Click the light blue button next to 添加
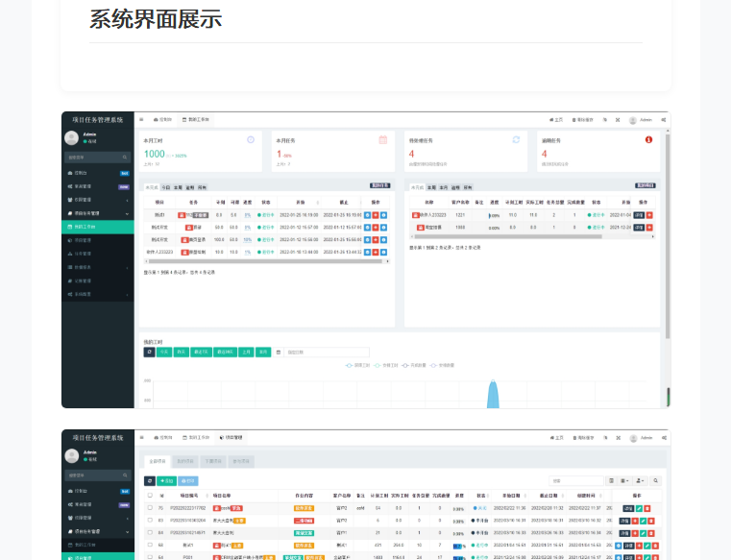Viewport: 731px width, 560px height. [x=188, y=480]
